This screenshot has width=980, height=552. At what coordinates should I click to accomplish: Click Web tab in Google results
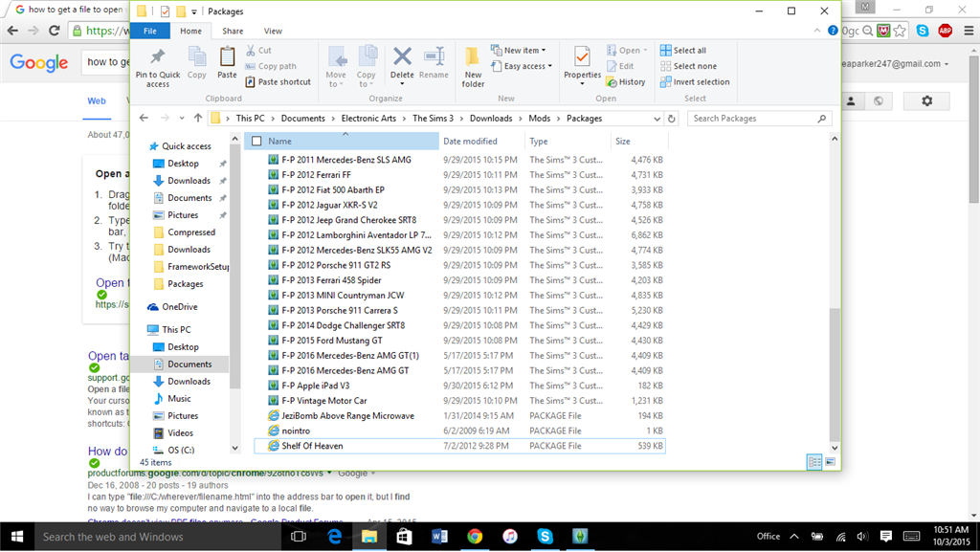point(97,100)
